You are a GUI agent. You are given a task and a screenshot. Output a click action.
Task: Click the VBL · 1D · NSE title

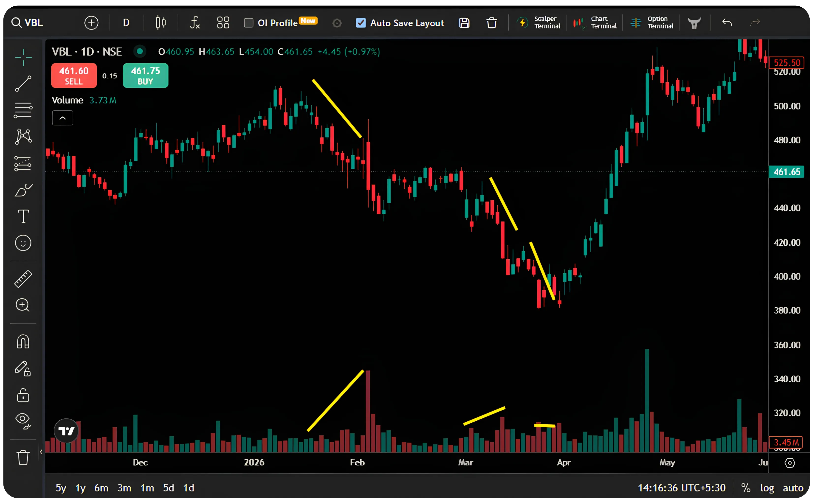(87, 52)
